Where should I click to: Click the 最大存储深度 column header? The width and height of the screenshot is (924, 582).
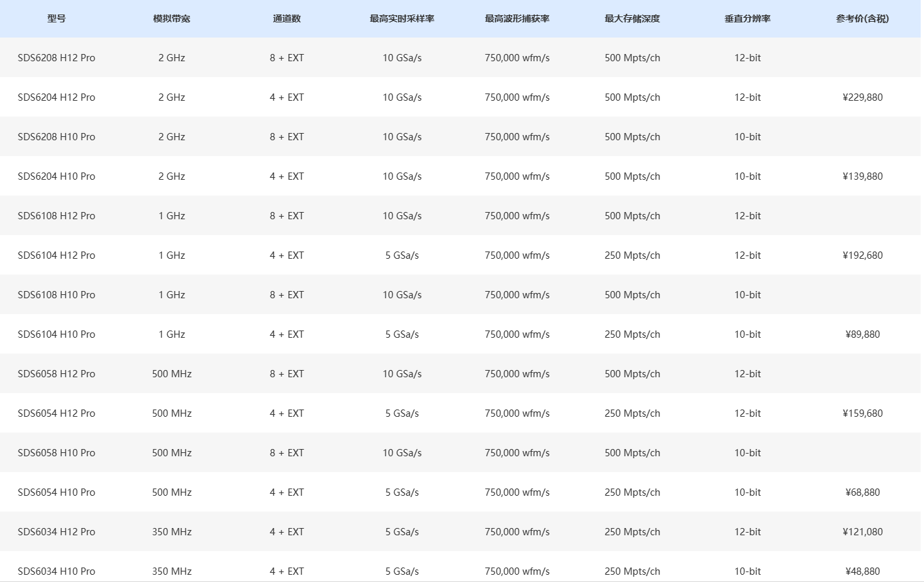pyautogui.click(x=632, y=18)
